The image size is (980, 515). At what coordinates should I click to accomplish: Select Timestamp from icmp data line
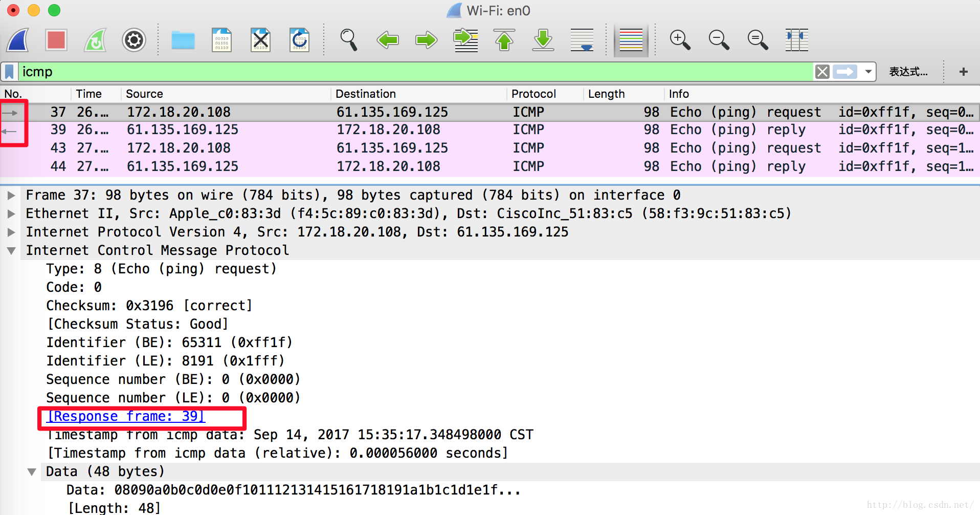click(x=290, y=435)
